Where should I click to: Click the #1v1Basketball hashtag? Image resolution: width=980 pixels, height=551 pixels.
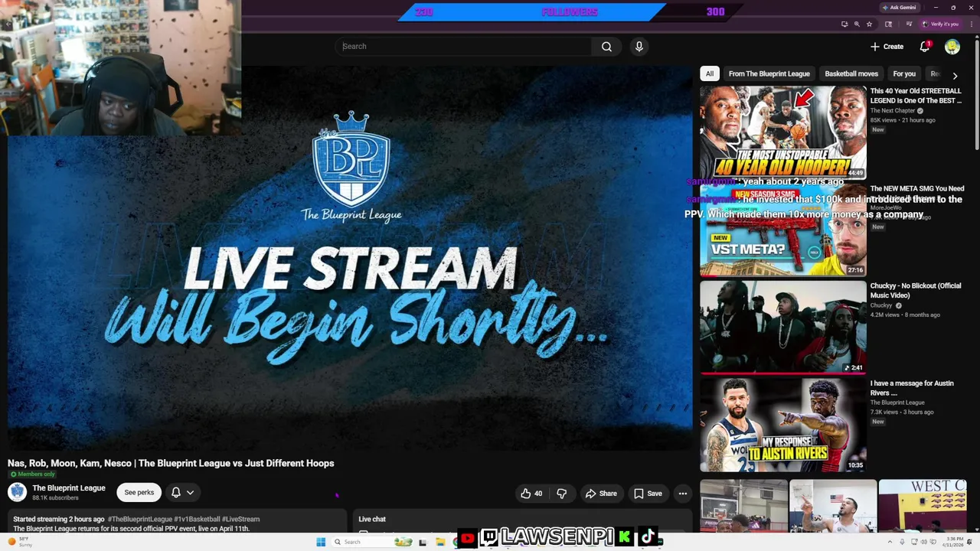point(197,520)
